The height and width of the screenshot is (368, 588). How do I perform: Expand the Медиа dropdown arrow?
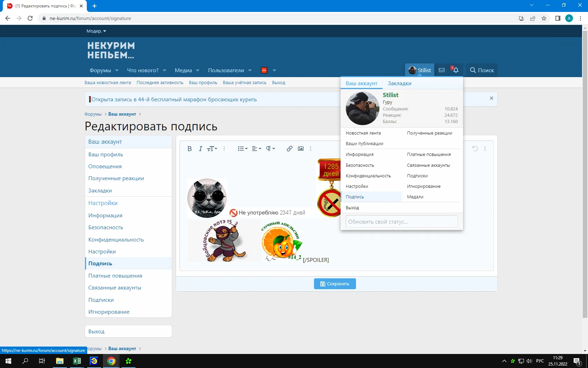click(198, 70)
